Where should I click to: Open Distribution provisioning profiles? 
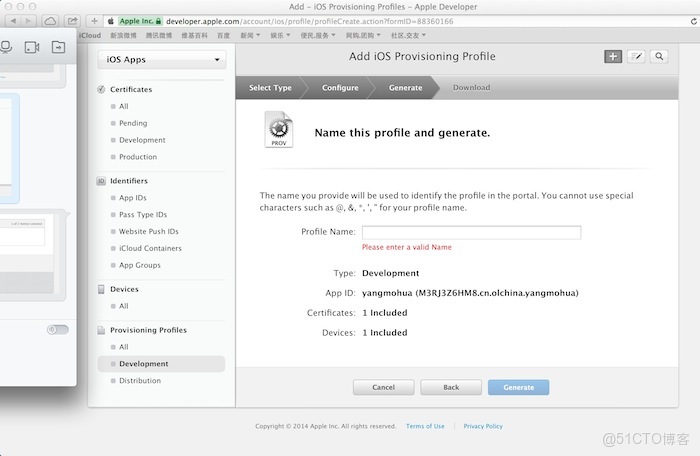[140, 381]
